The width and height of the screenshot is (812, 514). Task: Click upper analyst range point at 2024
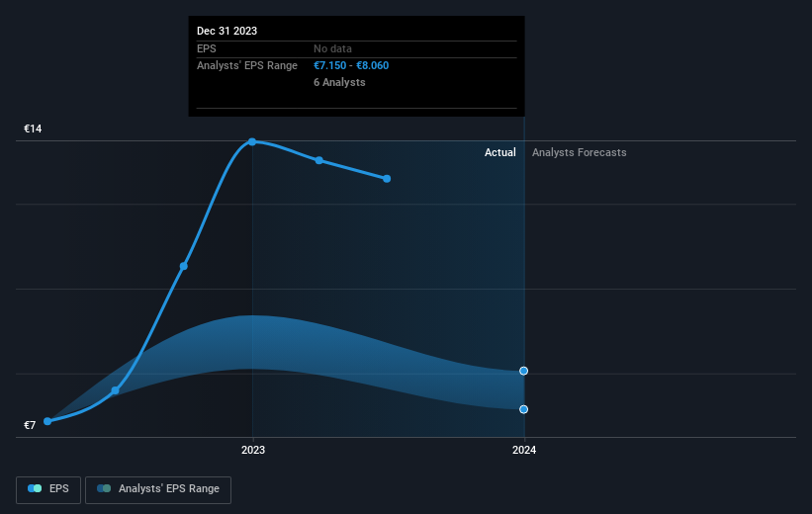click(x=523, y=371)
